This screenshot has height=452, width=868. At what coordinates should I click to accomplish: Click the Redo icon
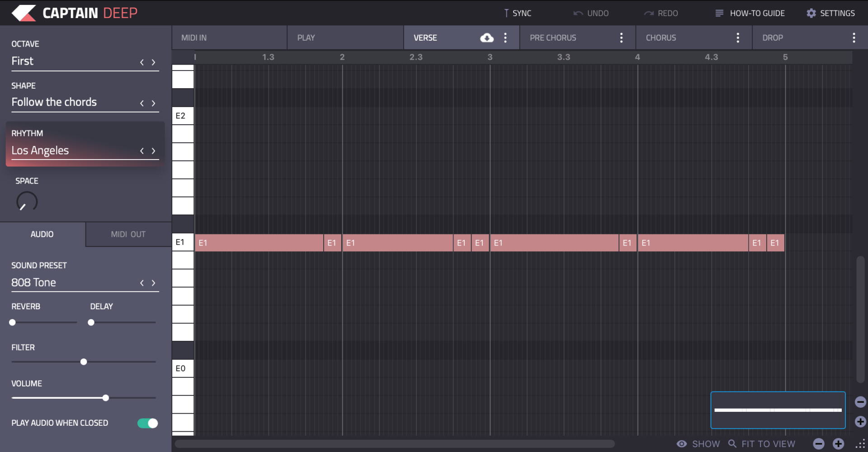pyautogui.click(x=648, y=13)
